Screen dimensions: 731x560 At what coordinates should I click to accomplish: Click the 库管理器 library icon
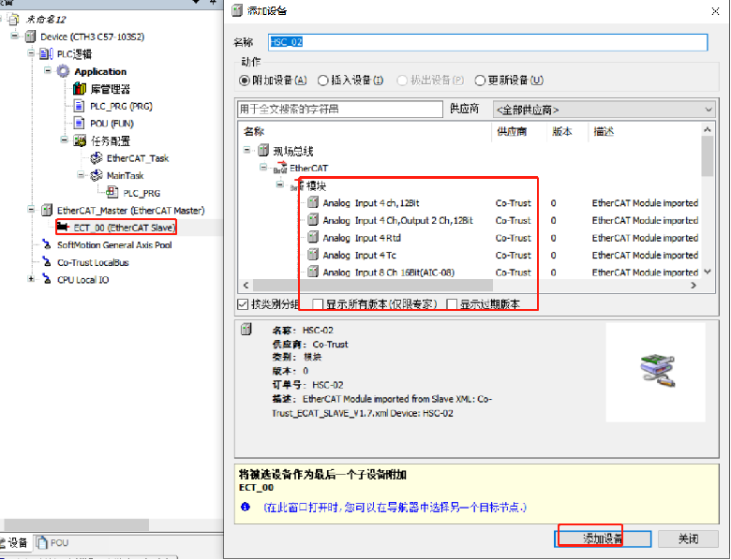coord(80,89)
